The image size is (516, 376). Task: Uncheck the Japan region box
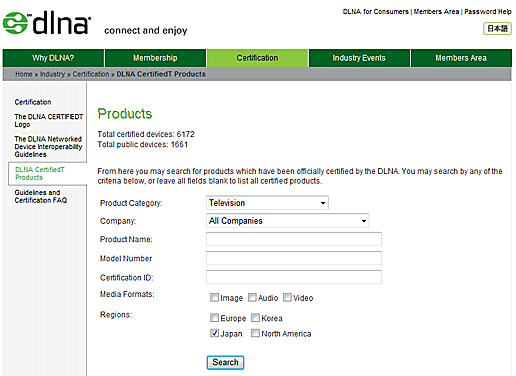pyautogui.click(x=214, y=333)
